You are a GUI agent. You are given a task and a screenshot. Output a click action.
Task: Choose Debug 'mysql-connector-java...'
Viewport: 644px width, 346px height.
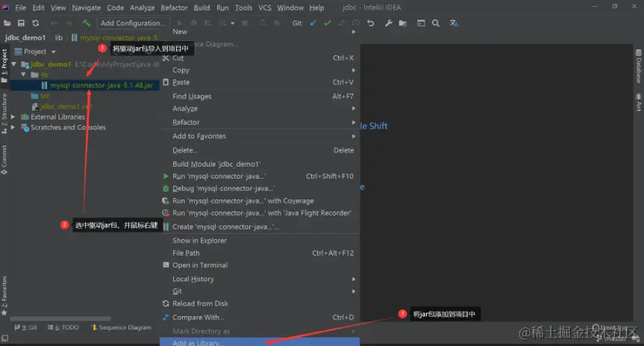(x=260, y=188)
